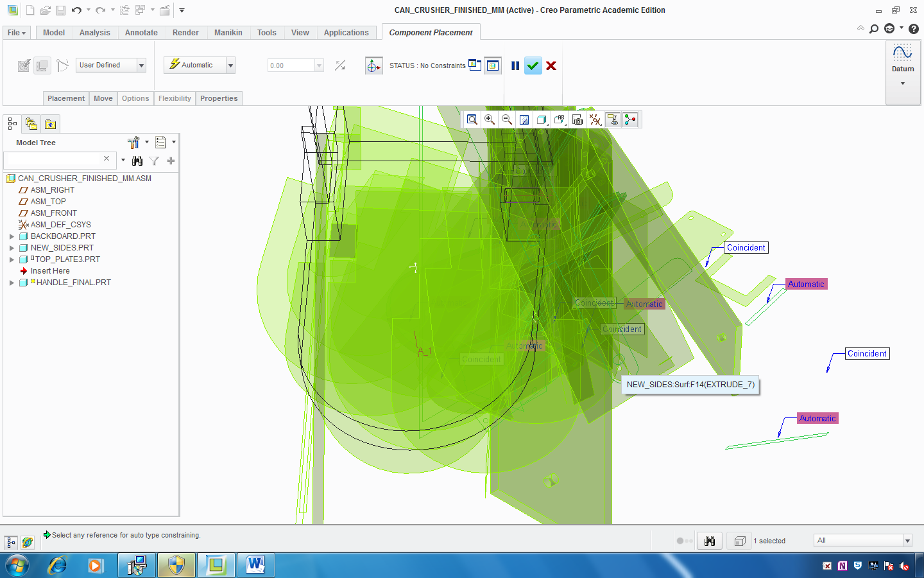
Task: Click the 3D dragger placement icon
Action: (x=374, y=66)
